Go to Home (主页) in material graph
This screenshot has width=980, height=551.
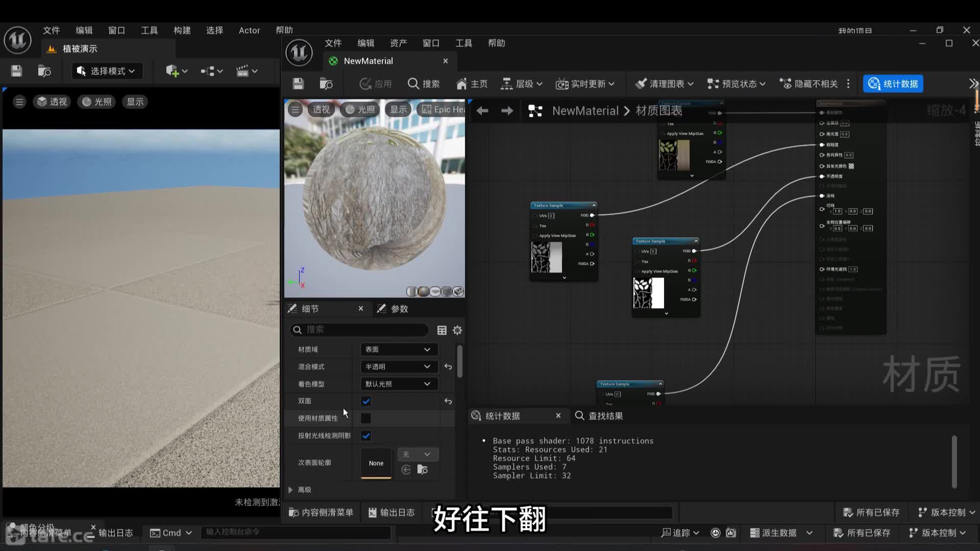pyautogui.click(x=472, y=84)
